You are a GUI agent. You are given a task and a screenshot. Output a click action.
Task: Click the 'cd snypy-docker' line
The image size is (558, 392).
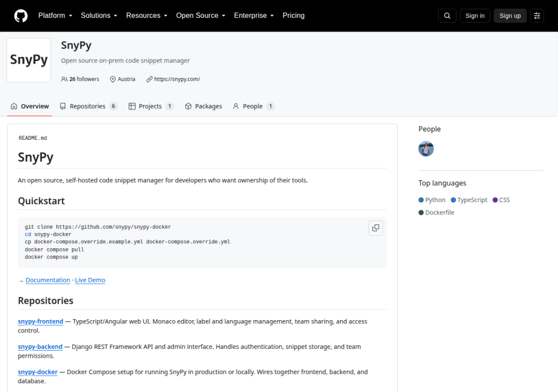tap(48, 235)
